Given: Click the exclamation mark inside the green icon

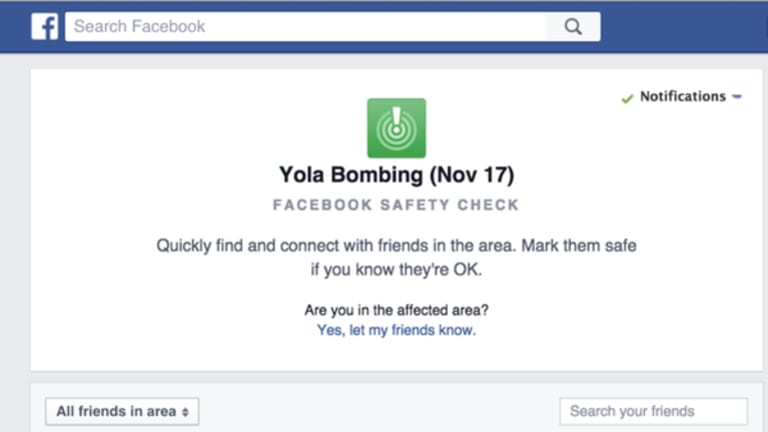Looking at the screenshot, I should pyautogui.click(x=396, y=117).
